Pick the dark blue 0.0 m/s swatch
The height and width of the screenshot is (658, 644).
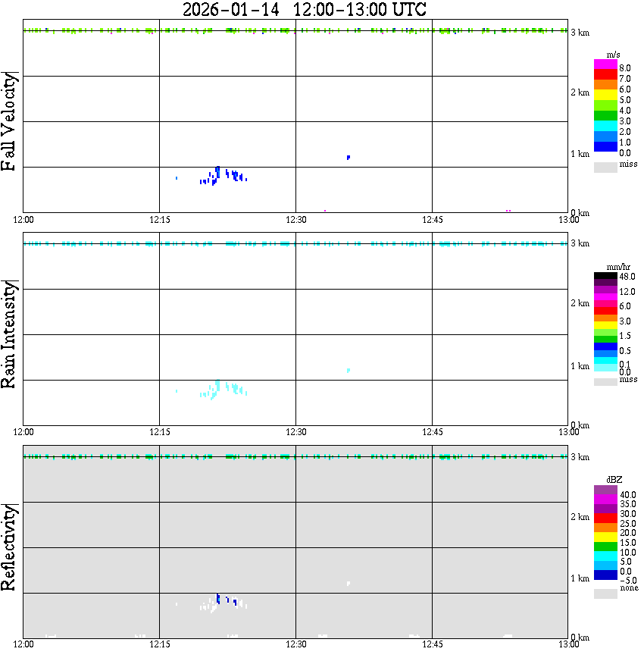(605, 146)
